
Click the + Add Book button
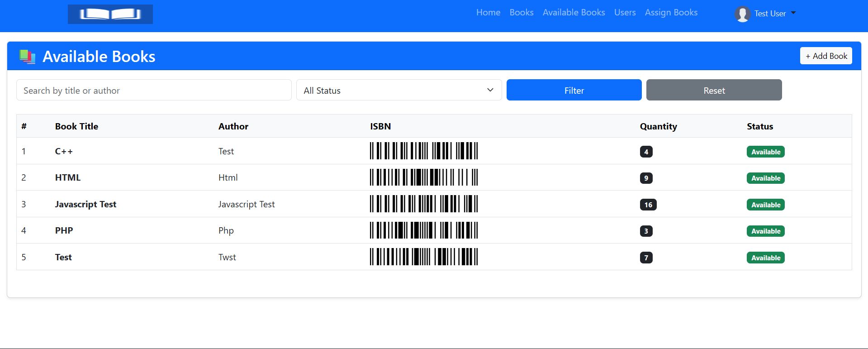(826, 56)
